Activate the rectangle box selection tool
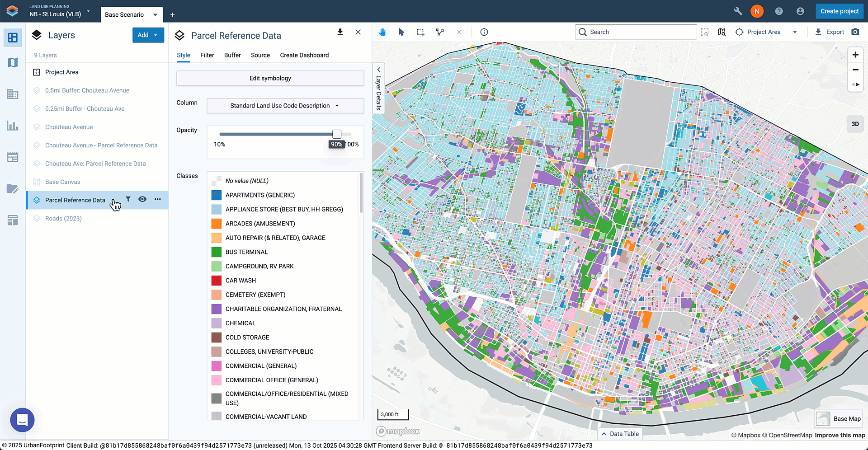This screenshot has width=868, height=450. coord(420,32)
